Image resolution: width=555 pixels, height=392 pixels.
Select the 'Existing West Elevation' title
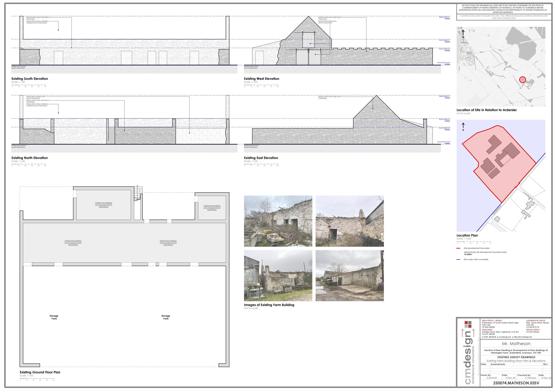pos(262,79)
